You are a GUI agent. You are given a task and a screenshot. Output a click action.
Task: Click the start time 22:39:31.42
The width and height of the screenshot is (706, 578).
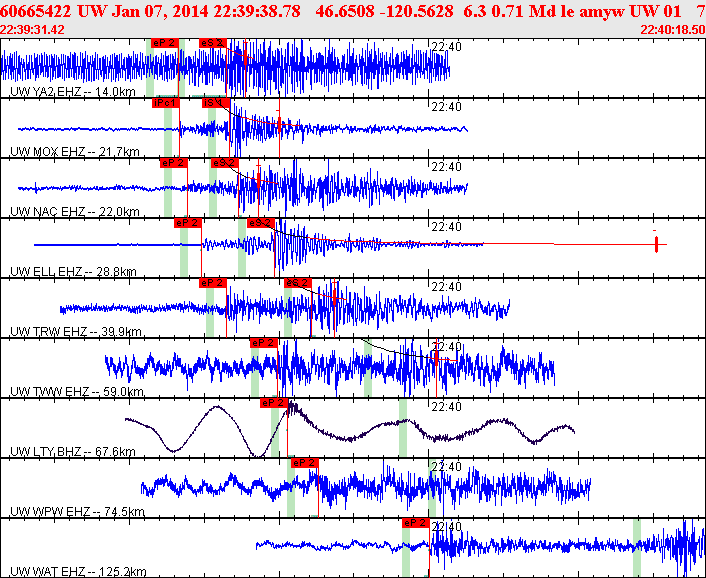click(32, 30)
